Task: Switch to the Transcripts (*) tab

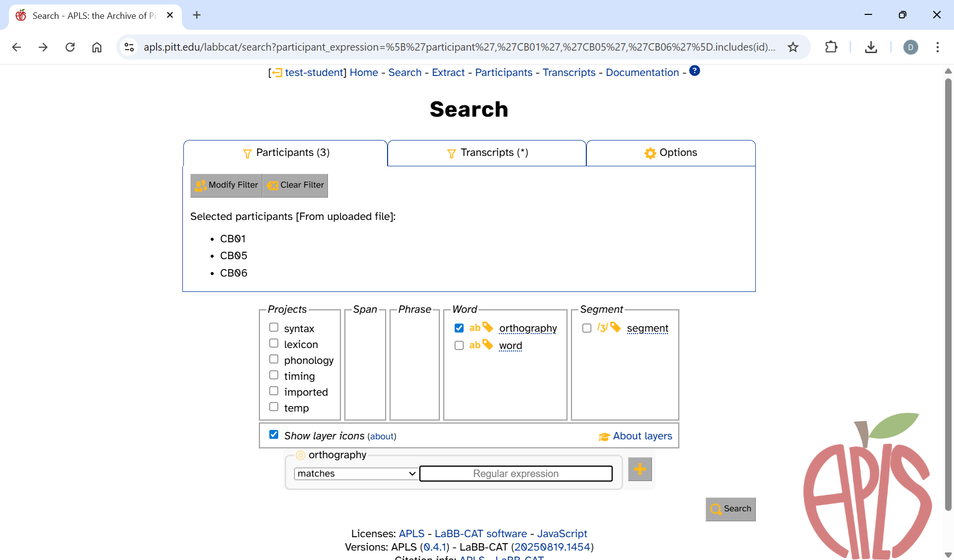Action: pyautogui.click(x=487, y=153)
